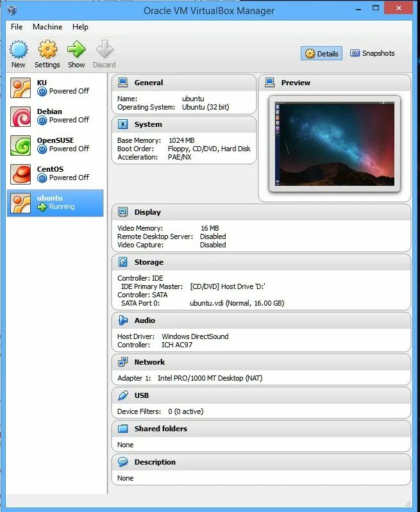
Task: Click the Shared folders section folder icon
Action: click(x=123, y=429)
